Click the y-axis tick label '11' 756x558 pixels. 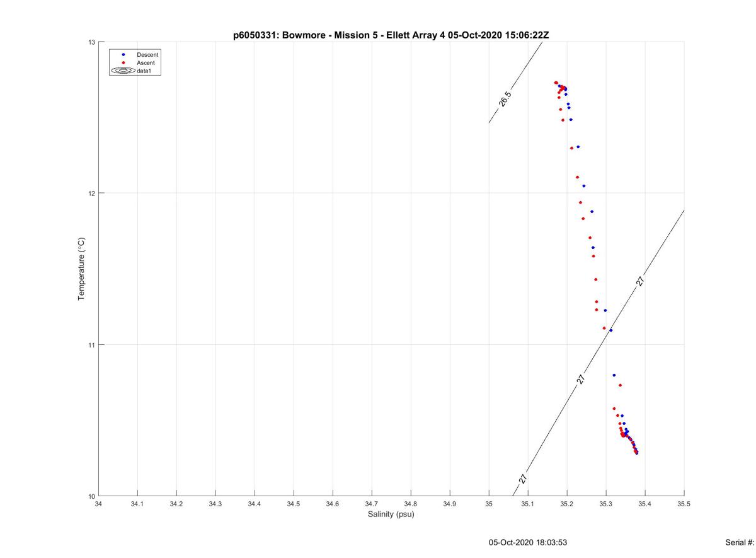point(91,345)
